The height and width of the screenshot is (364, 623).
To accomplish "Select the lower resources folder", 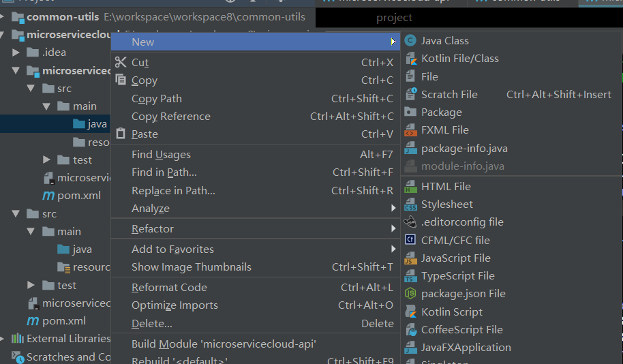I will pos(83,267).
